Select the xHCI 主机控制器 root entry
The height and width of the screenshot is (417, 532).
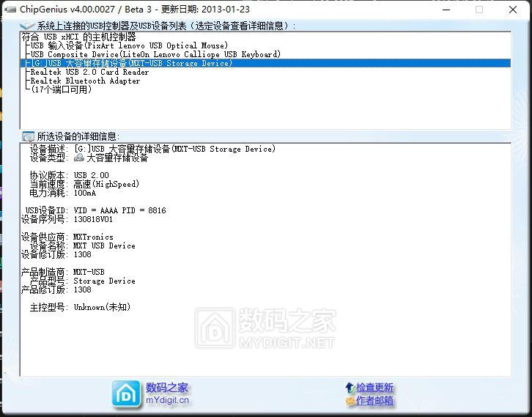pos(78,37)
